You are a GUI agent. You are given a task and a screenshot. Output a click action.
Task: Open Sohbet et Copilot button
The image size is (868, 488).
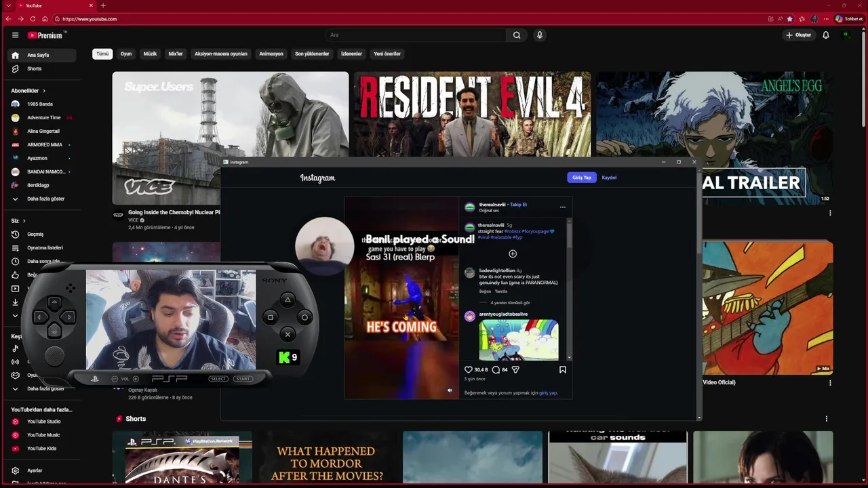tap(849, 19)
